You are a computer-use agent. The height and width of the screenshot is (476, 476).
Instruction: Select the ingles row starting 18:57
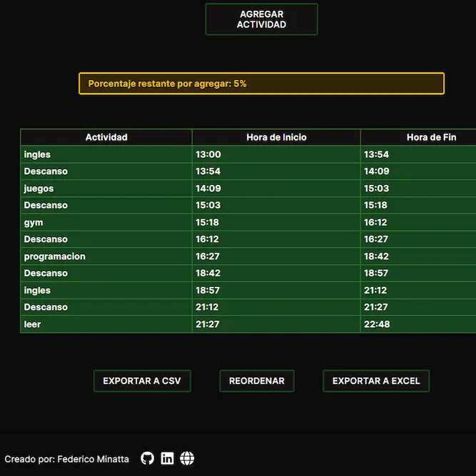(248, 290)
